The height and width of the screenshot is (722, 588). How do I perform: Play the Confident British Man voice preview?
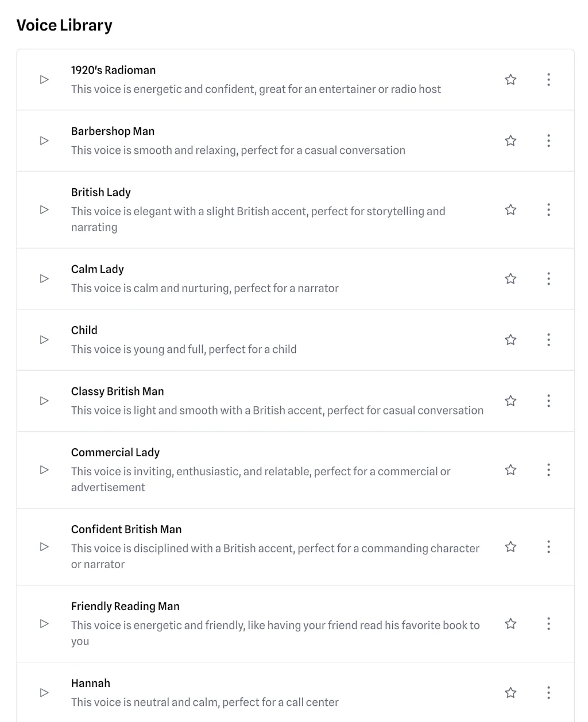click(x=44, y=547)
